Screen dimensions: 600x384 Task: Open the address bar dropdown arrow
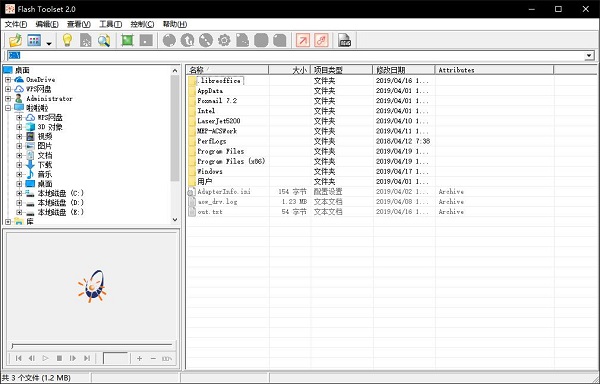coord(589,56)
